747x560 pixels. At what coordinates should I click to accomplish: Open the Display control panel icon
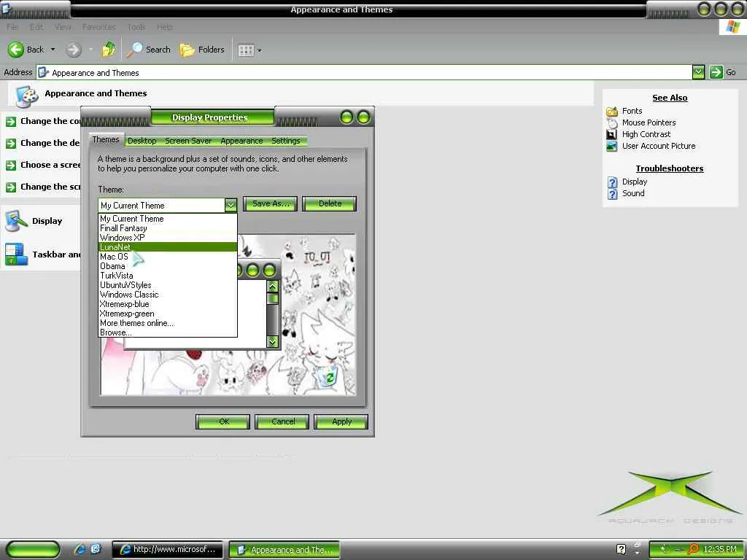point(16,221)
